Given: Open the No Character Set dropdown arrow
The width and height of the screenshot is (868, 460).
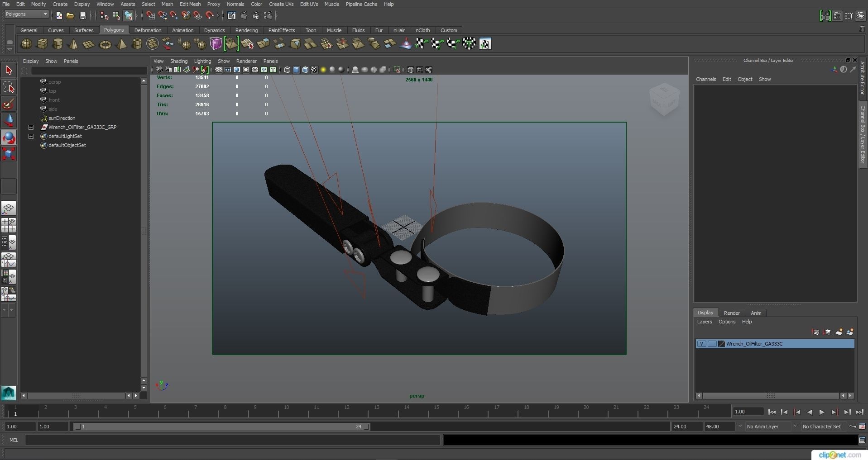Looking at the screenshot, I should click(x=796, y=426).
